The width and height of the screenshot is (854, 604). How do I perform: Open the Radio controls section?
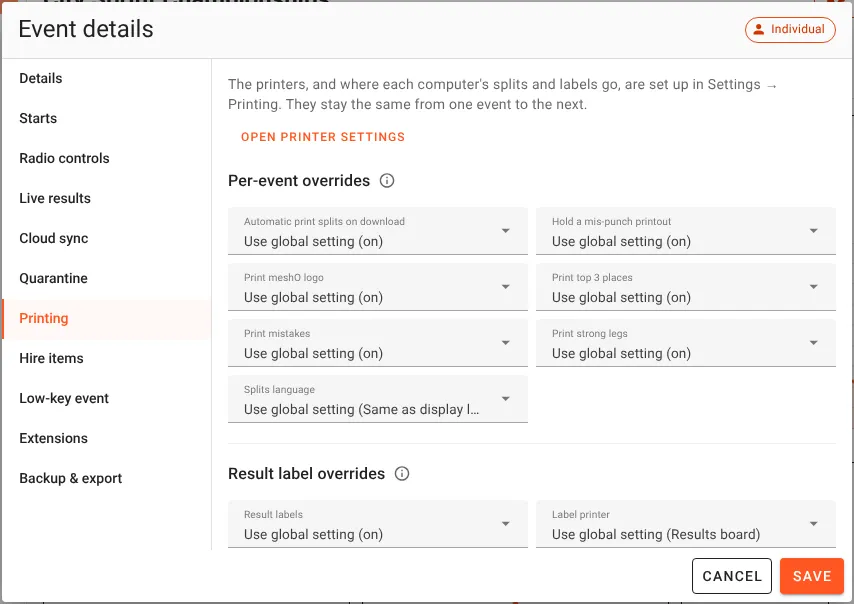coord(107,158)
